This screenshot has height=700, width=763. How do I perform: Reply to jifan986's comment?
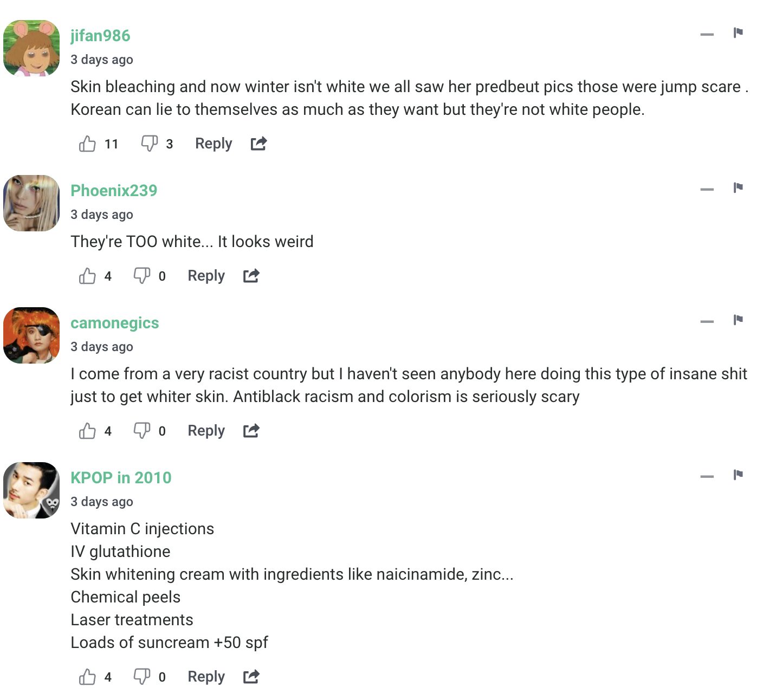coord(214,144)
